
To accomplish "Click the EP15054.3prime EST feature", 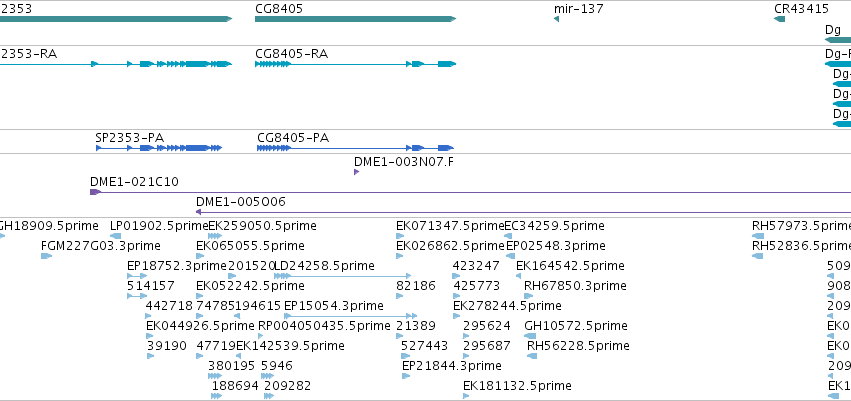I will (x=351, y=316).
